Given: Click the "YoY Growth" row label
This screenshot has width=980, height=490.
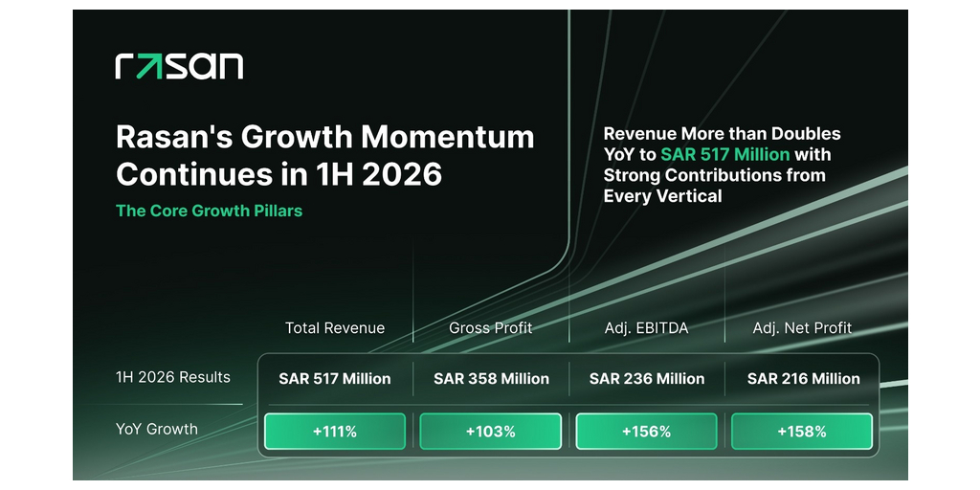Looking at the screenshot, I should tap(157, 430).
